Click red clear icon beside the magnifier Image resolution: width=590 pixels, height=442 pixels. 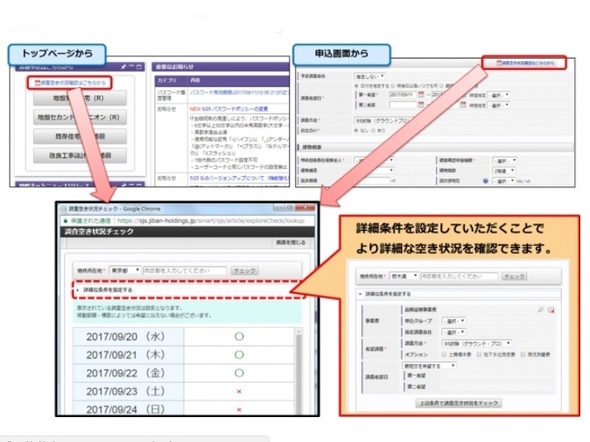click(551, 310)
